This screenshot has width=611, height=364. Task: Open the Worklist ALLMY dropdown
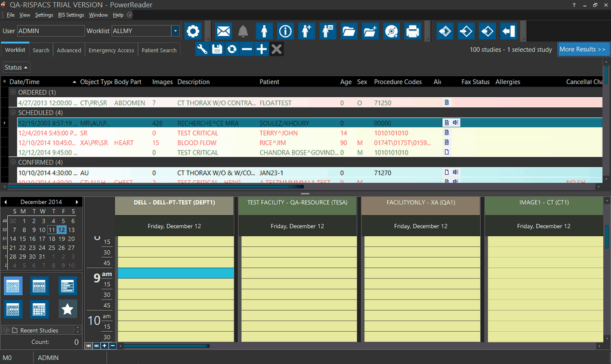(175, 31)
